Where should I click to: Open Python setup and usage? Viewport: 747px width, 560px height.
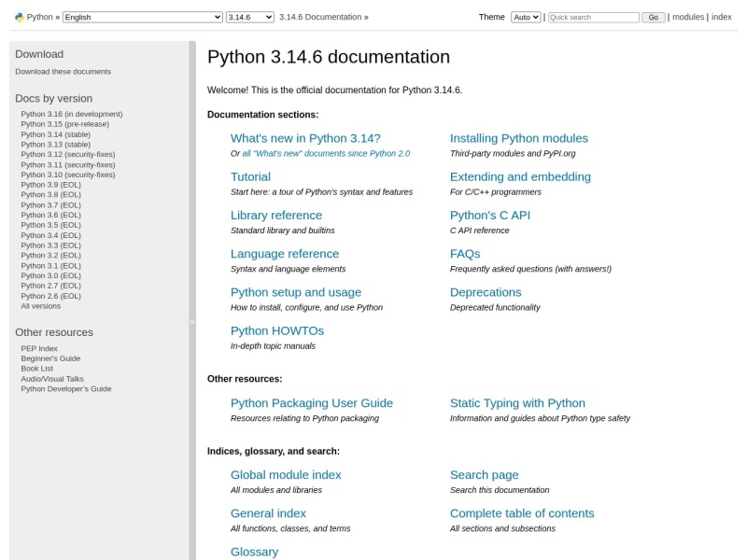tap(296, 292)
